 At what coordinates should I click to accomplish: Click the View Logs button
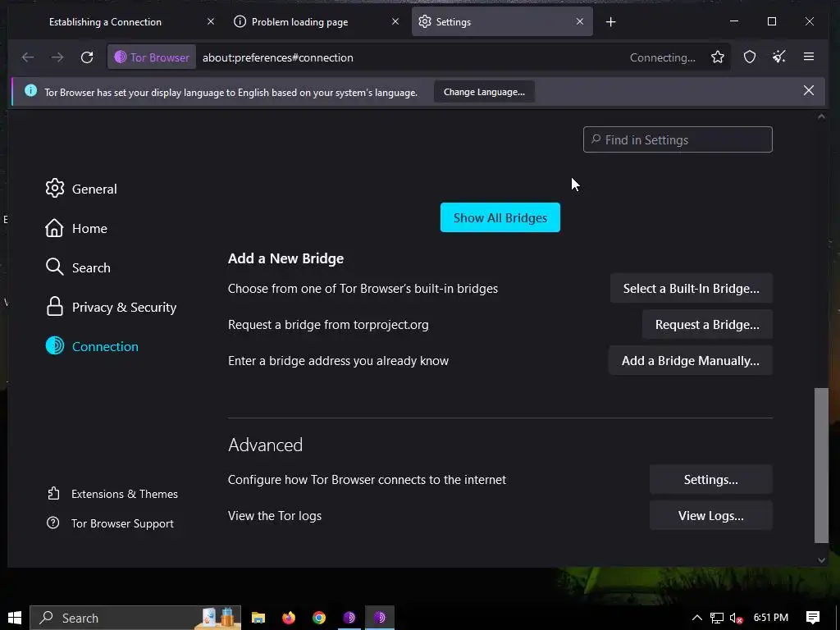click(711, 515)
